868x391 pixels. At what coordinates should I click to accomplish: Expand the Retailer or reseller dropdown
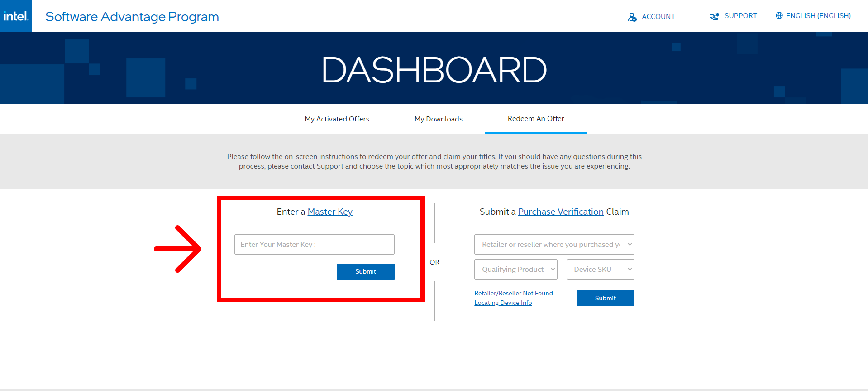pyautogui.click(x=554, y=245)
